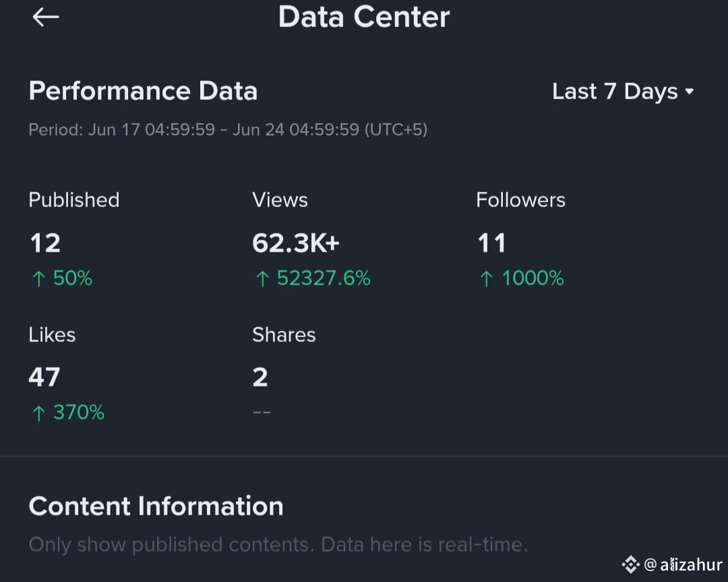Select the Views value 62.3K+

click(x=296, y=243)
